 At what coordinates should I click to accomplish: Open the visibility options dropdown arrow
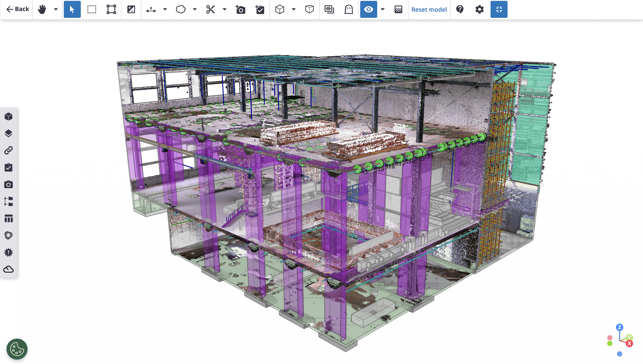(383, 10)
